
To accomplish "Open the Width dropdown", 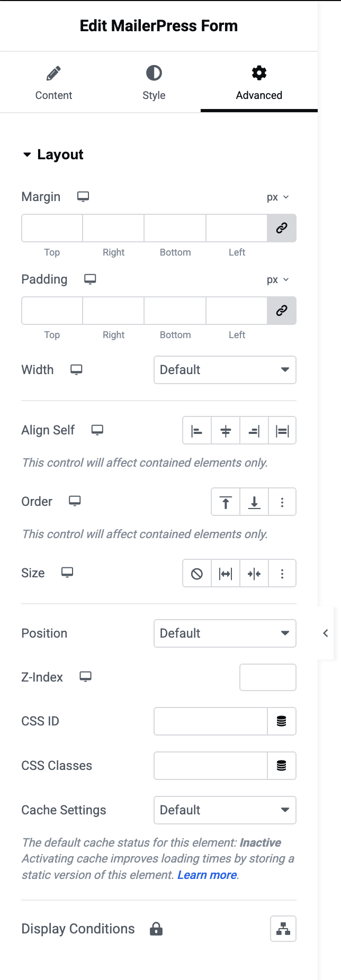I will click(x=225, y=370).
